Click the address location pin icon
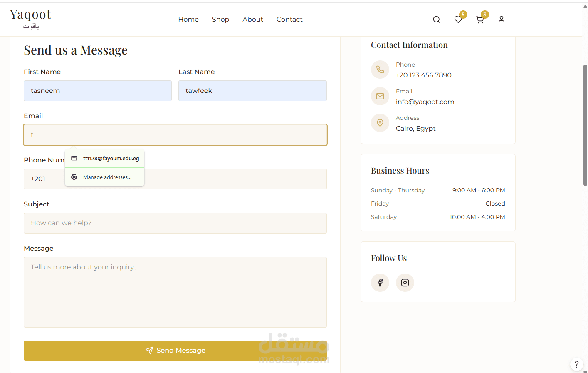Image resolution: width=588 pixels, height=373 pixels. (x=380, y=123)
